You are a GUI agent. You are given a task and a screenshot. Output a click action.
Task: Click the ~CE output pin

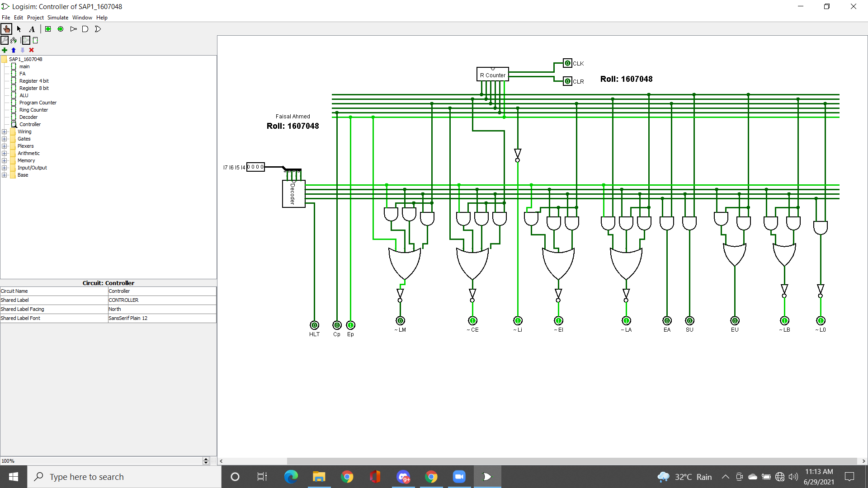[x=472, y=320]
